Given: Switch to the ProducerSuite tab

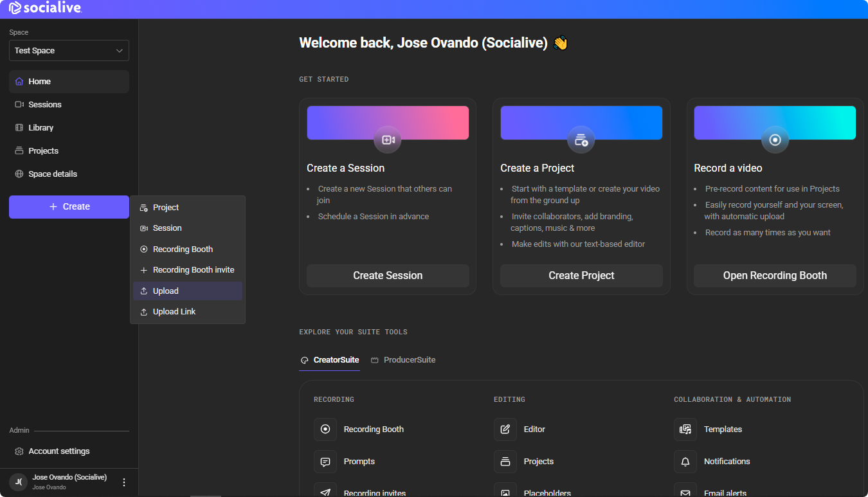Looking at the screenshot, I should [403, 360].
